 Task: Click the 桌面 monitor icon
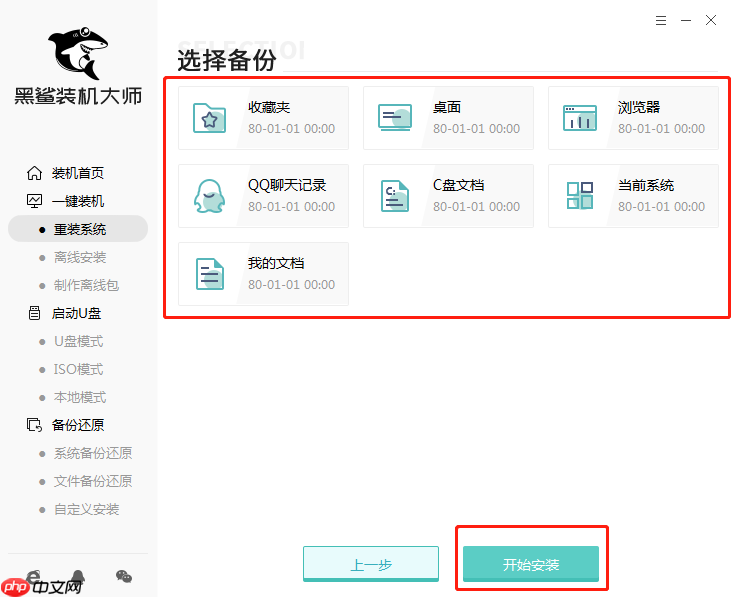click(395, 117)
